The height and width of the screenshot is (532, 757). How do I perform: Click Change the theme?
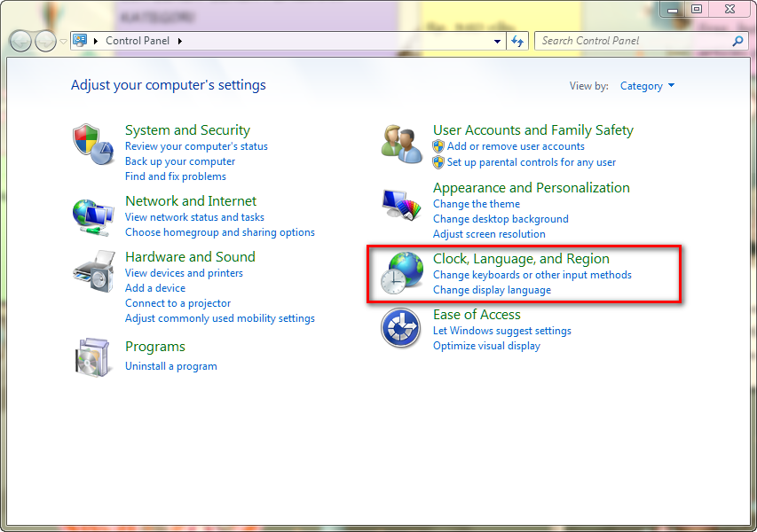(476, 204)
